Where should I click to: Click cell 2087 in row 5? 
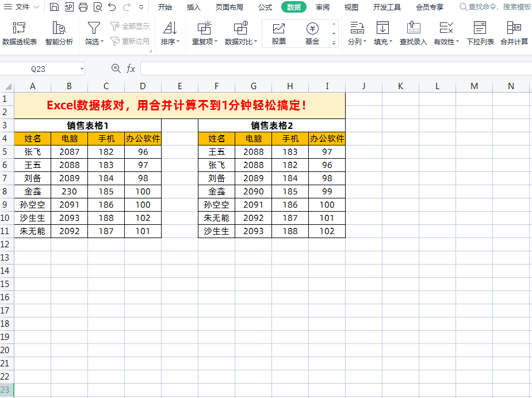(x=69, y=152)
